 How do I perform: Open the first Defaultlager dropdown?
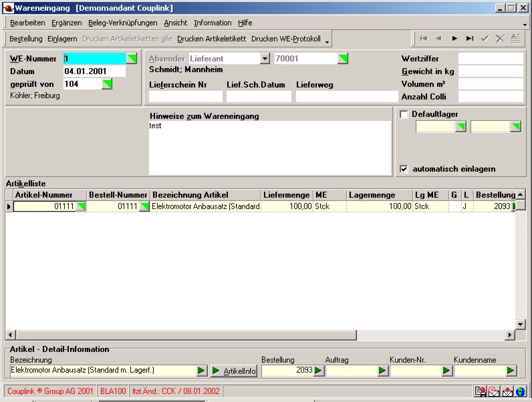pos(460,127)
